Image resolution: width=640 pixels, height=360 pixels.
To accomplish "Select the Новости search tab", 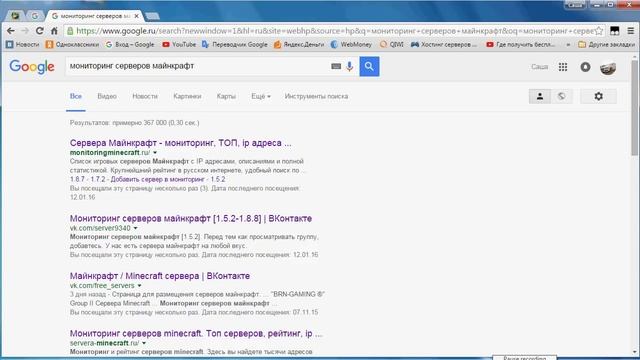I will click(x=145, y=96).
